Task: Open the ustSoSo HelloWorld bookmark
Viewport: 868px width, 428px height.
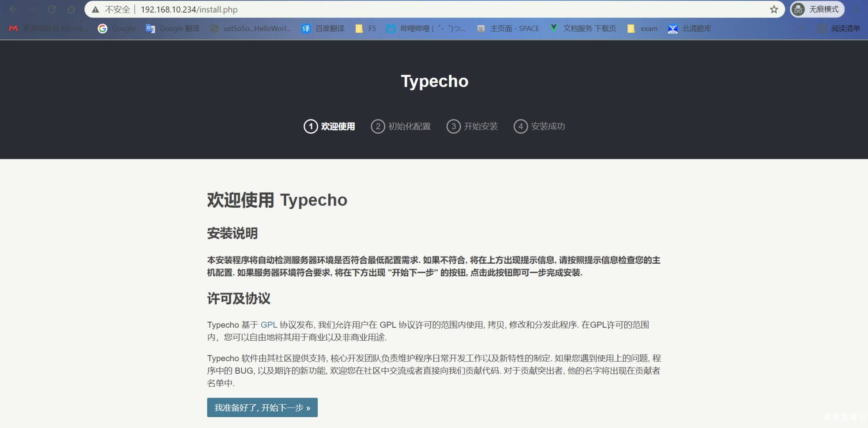Action: click(251, 28)
